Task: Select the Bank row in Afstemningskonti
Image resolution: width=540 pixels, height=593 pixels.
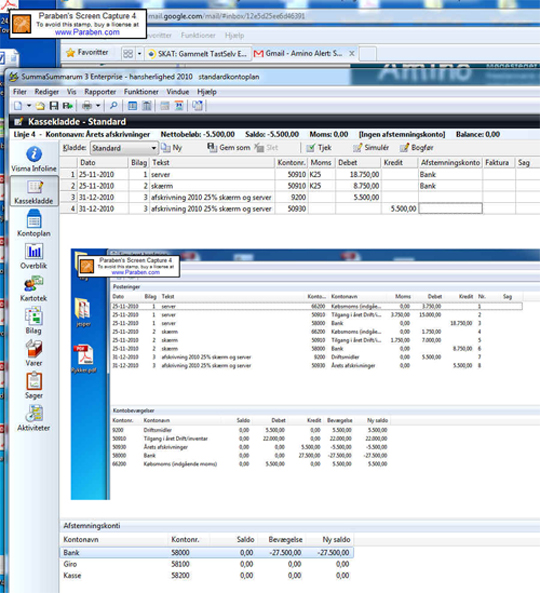Action: pos(206,553)
